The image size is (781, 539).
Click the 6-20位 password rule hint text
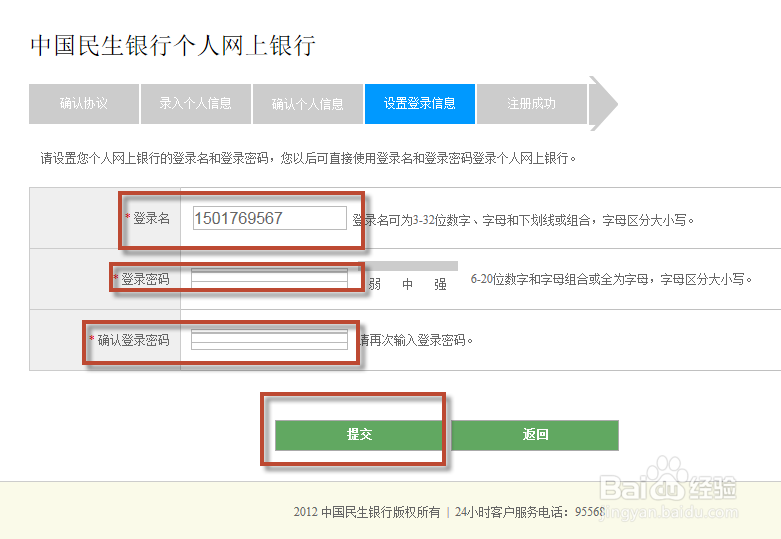click(611, 279)
